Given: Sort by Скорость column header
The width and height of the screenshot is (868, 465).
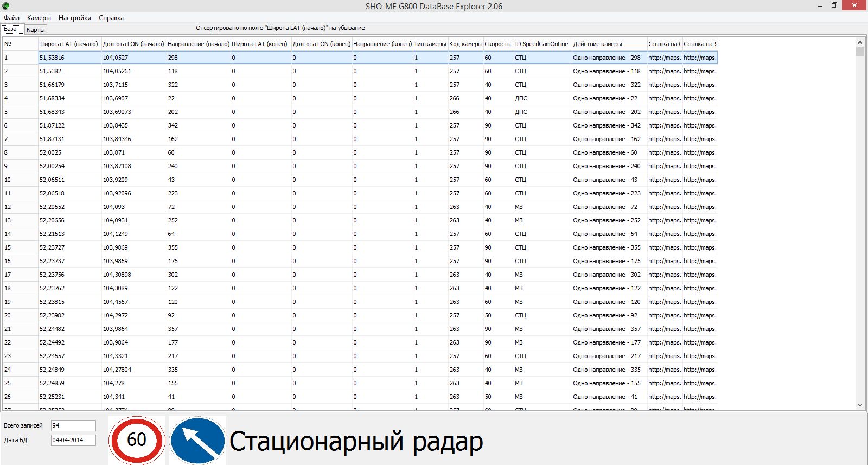Looking at the screenshot, I should [x=498, y=44].
